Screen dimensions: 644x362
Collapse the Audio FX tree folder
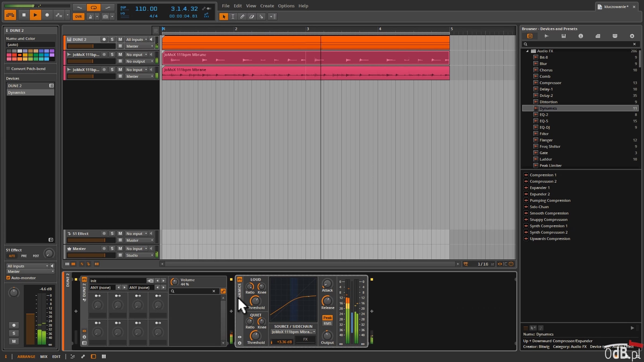527,51
